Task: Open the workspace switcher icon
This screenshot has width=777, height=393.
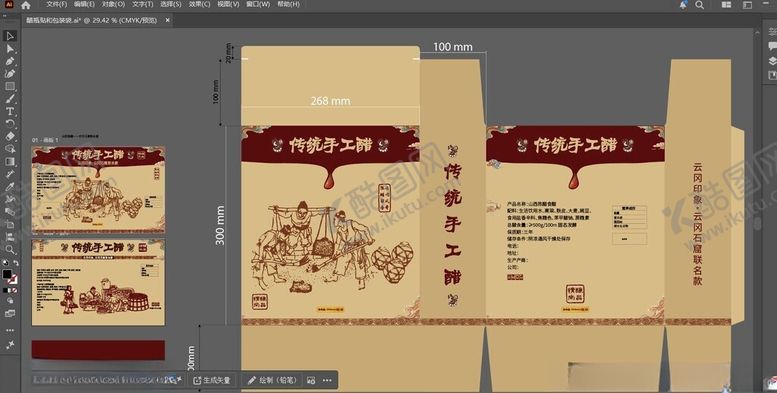Action: click(x=747, y=4)
